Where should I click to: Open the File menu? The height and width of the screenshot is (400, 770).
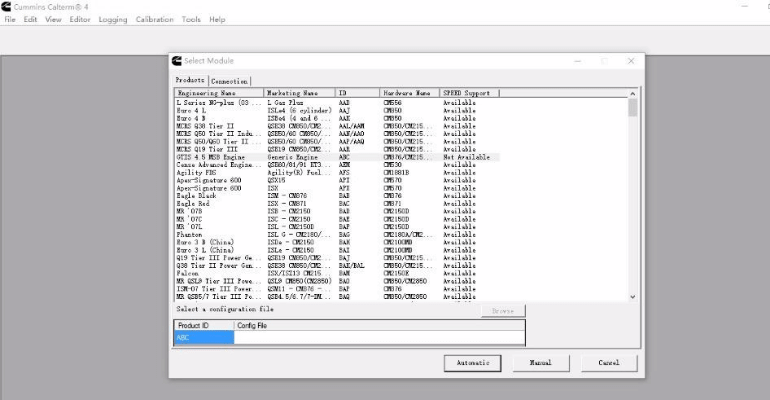pyautogui.click(x=10, y=20)
